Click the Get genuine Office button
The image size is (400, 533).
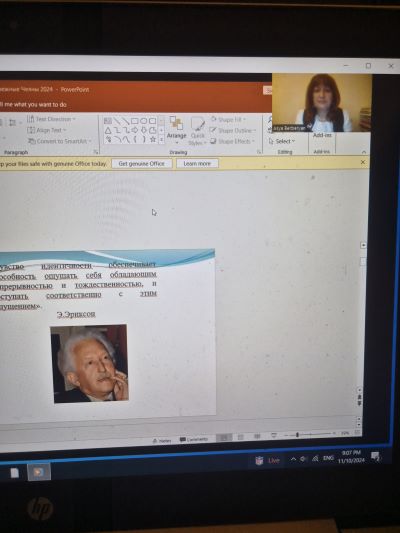click(141, 164)
